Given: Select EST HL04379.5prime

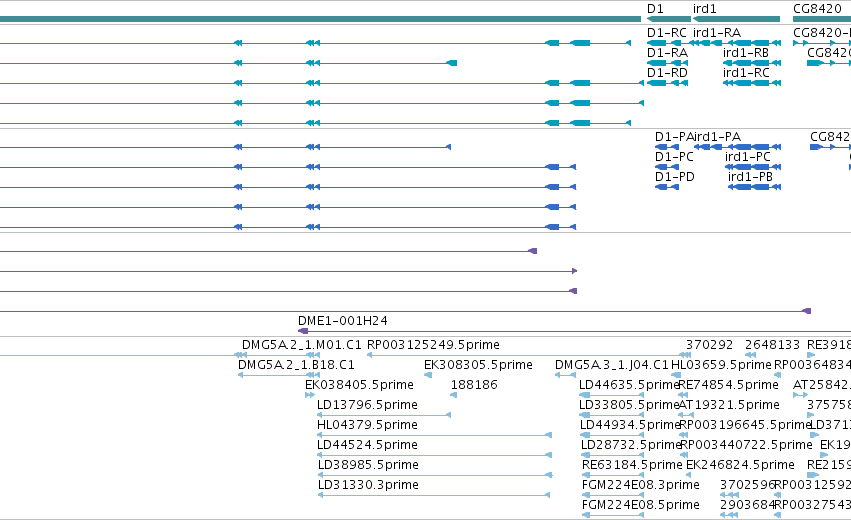Looking at the screenshot, I should 367,425.
